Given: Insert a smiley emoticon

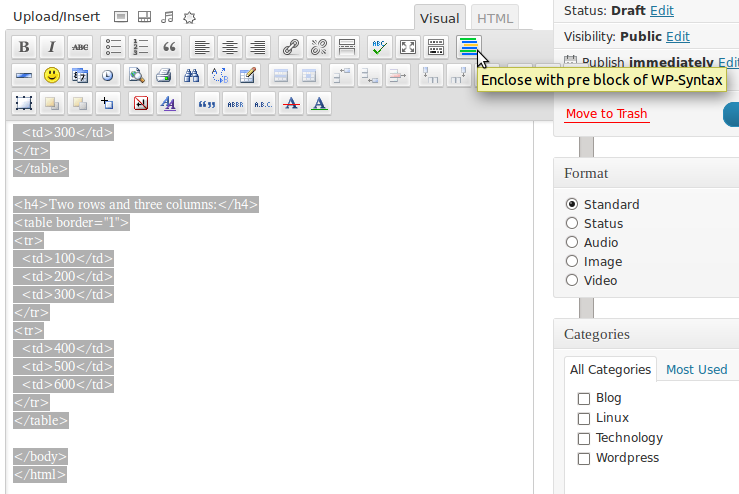Looking at the screenshot, I should pos(52,75).
